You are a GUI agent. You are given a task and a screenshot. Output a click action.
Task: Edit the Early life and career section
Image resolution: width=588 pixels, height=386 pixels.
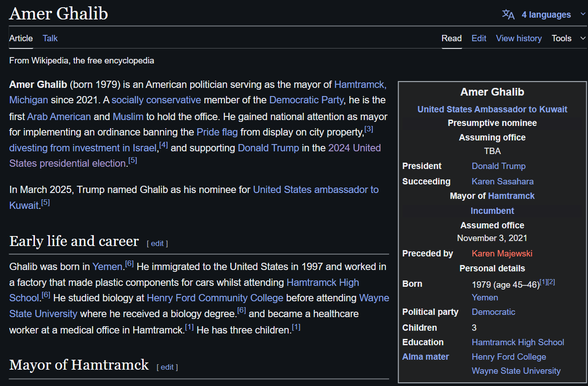(157, 243)
